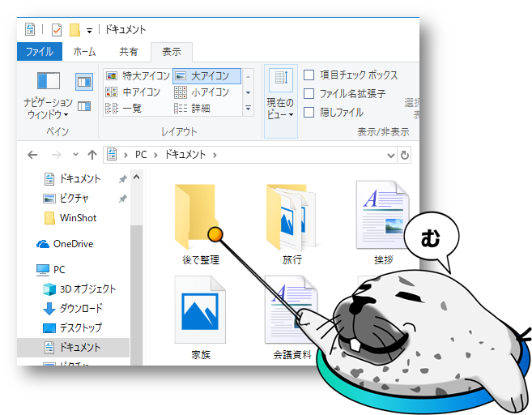Expand the chevron between PC and ドキュメント
Screen dimensions: 532x415
pos(155,155)
